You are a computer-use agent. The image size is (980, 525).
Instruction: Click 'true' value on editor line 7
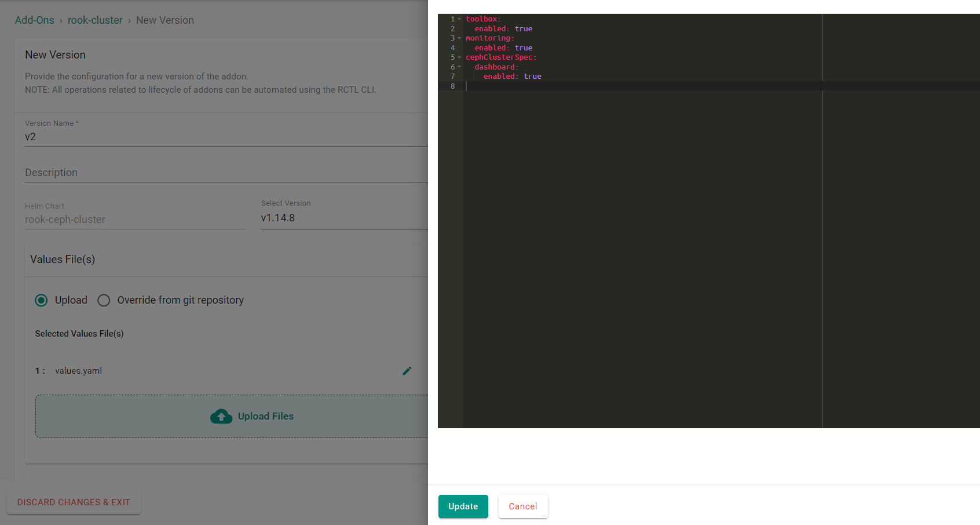(533, 76)
